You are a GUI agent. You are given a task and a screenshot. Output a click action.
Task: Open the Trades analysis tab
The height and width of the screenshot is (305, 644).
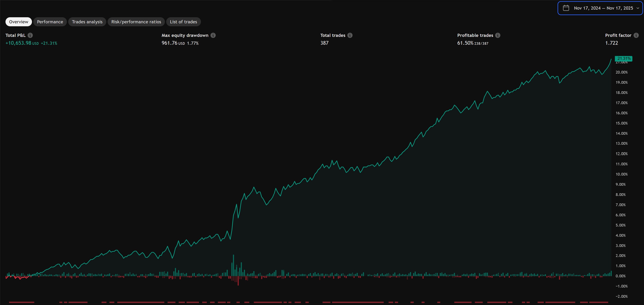point(87,22)
